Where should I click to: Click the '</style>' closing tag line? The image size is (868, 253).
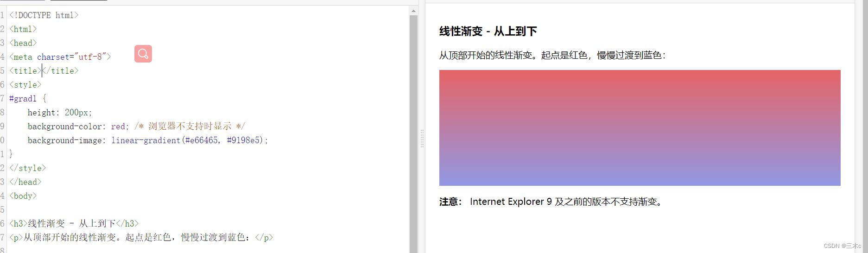coord(28,168)
